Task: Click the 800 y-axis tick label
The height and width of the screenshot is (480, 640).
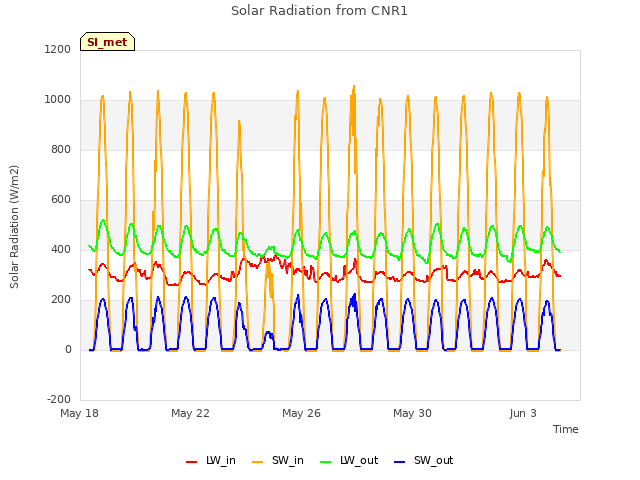Action: pyautogui.click(x=61, y=149)
